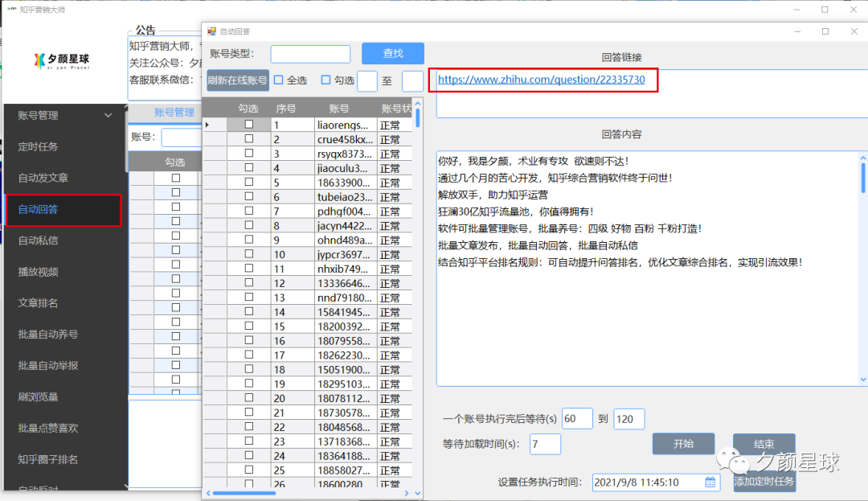Switch to 账号管理 tab in main window
868x501 pixels.
coord(174,113)
